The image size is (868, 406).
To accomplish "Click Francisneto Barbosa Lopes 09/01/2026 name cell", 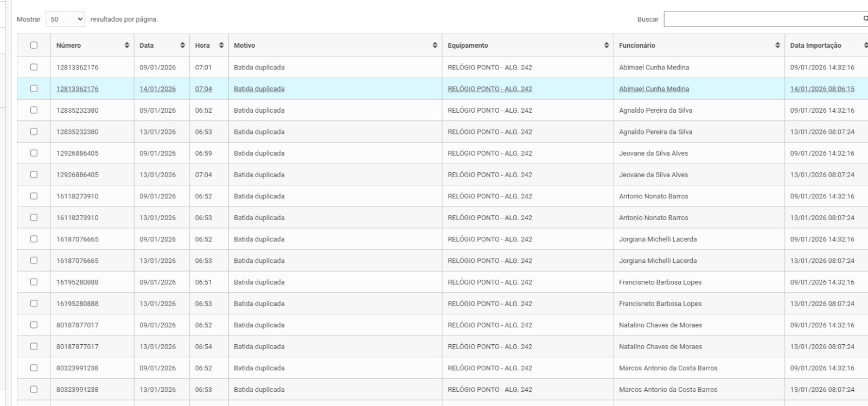I will [660, 282].
